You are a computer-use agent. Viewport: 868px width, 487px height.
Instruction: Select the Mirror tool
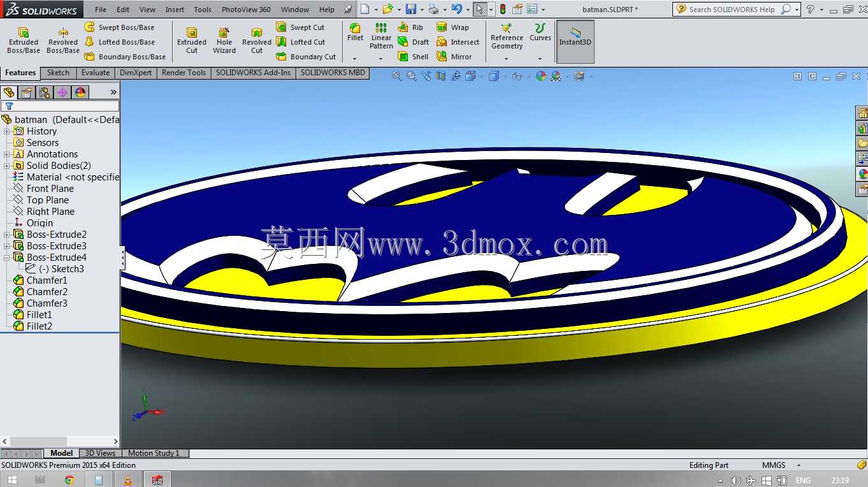[454, 57]
